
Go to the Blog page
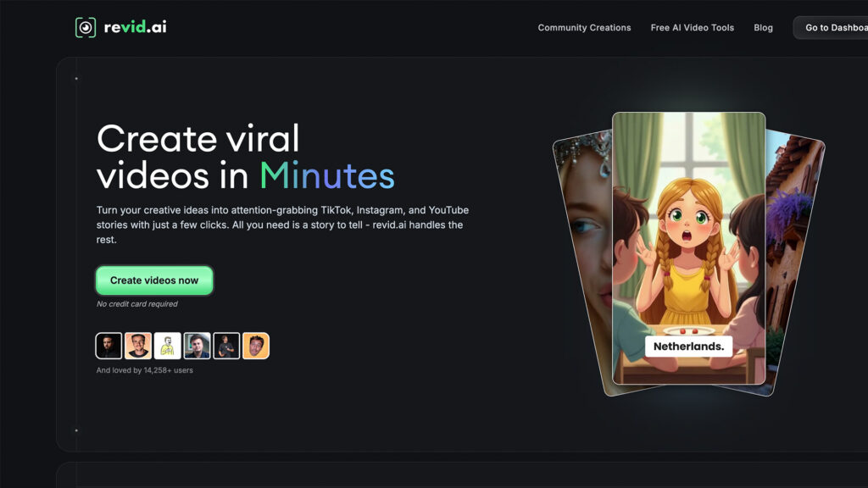pos(763,28)
